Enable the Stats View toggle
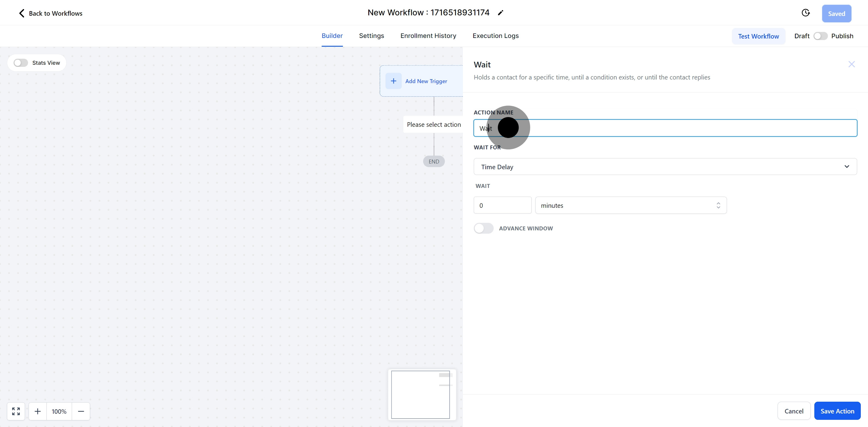Viewport: 868px width, 427px height. click(x=20, y=63)
